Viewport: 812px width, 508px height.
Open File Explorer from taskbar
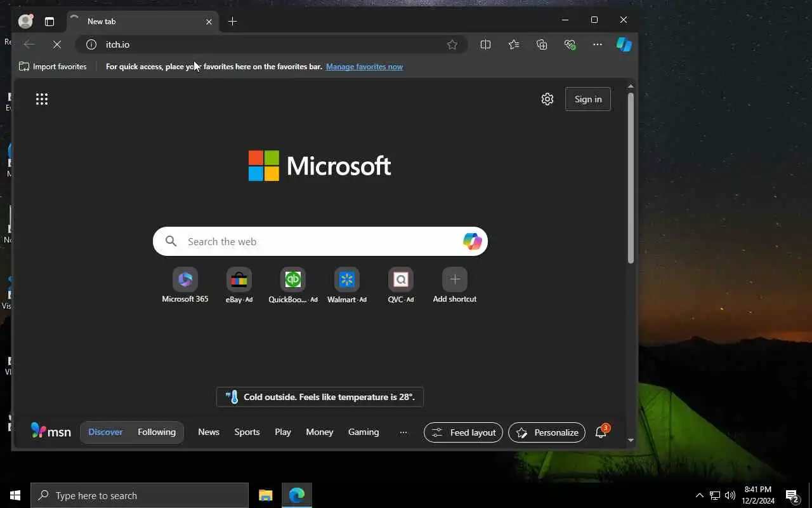coord(266,495)
